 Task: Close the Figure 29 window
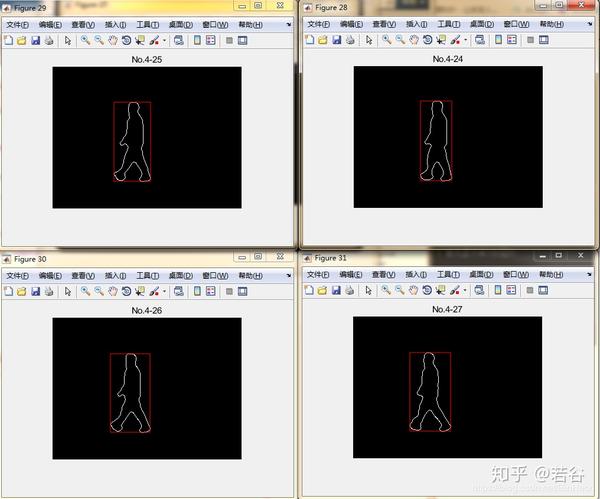[280, 6]
